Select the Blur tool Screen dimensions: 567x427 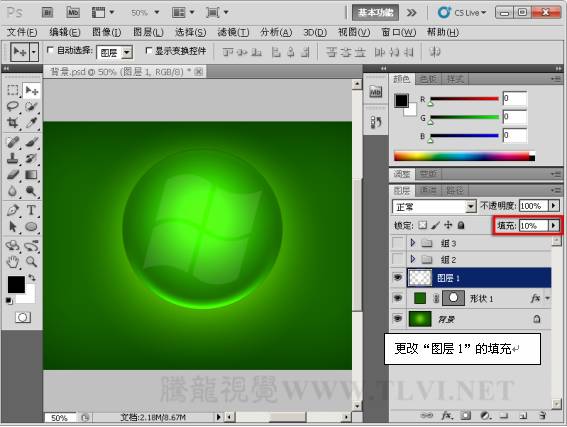click(x=13, y=191)
